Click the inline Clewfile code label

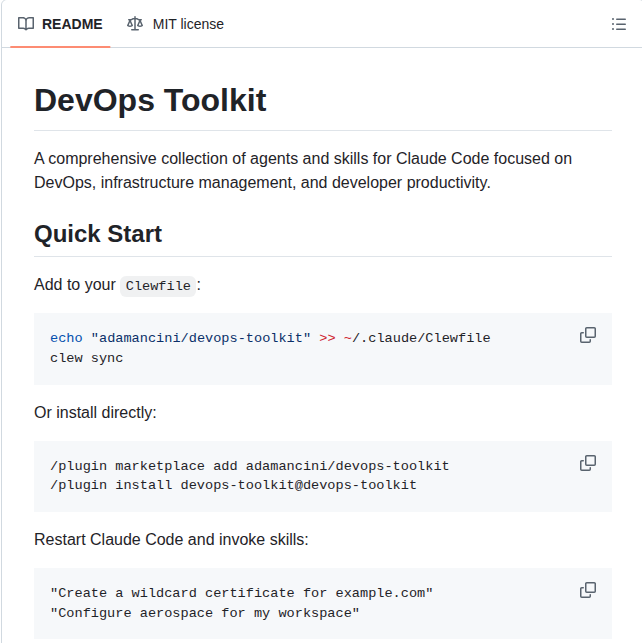click(x=158, y=286)
